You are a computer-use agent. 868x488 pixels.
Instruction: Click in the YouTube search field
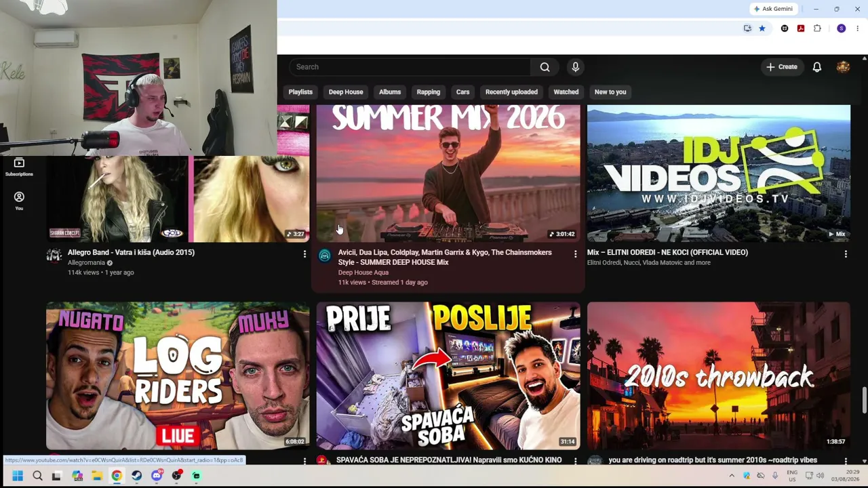point(411,67)
